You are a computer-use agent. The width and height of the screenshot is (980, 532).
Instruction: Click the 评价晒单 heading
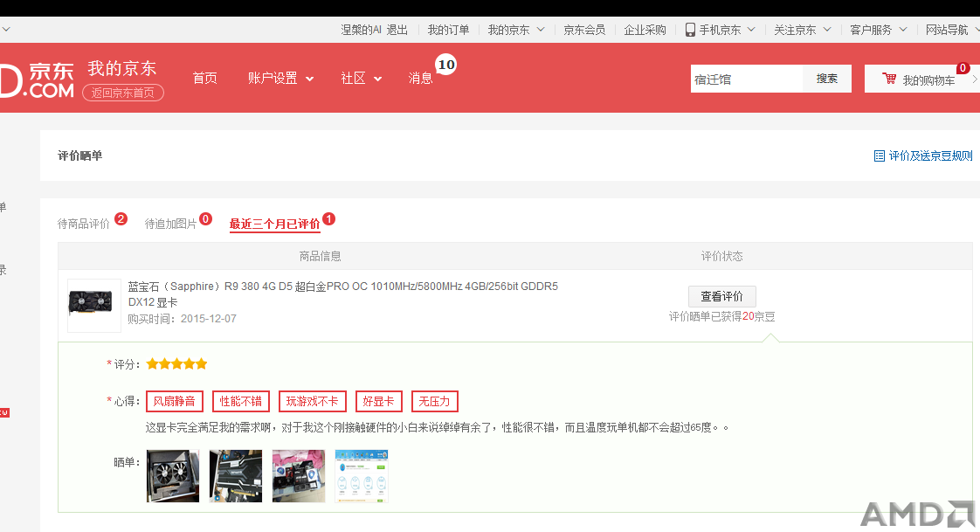(80, 155)
